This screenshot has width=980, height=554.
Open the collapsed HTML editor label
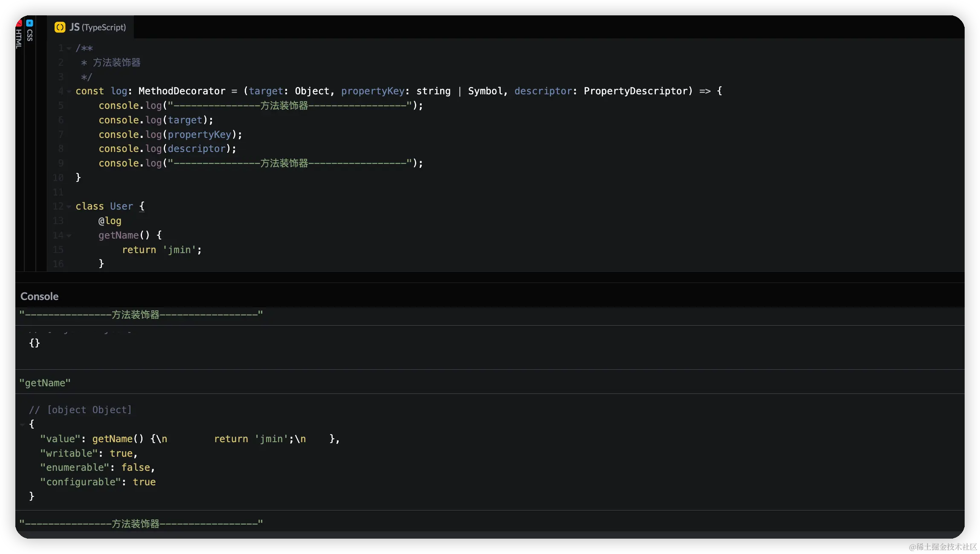point(19,39)
